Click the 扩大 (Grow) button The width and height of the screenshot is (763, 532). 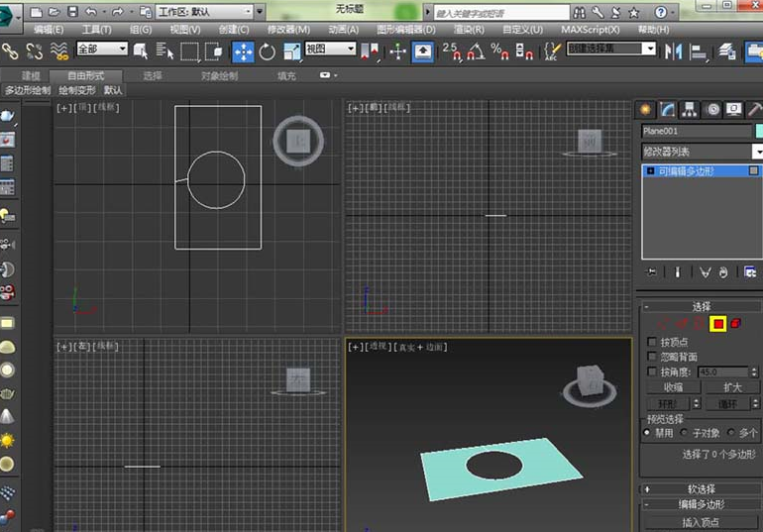click(x=732, y=387)
